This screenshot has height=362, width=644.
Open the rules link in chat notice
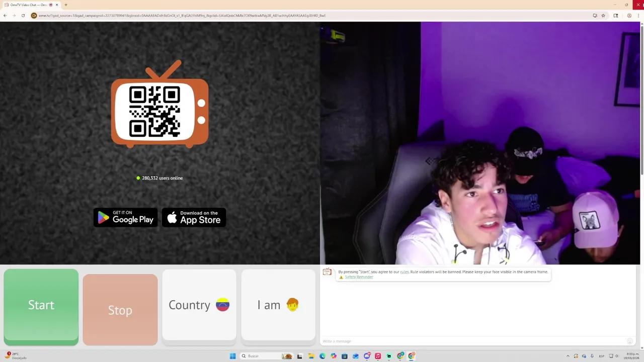coord(405,272)
